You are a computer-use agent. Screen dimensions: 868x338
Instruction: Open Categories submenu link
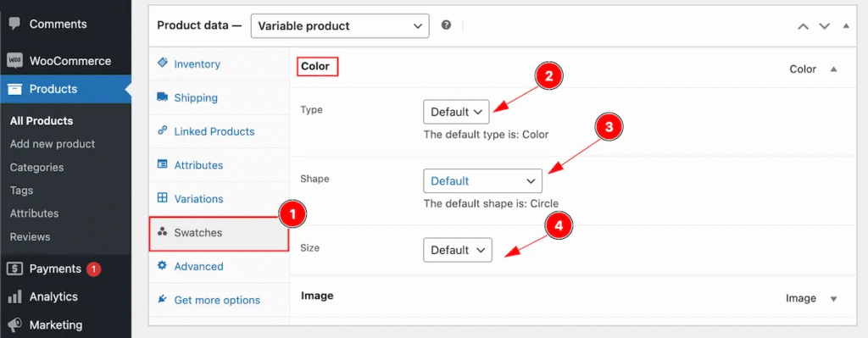click(36, 167)
